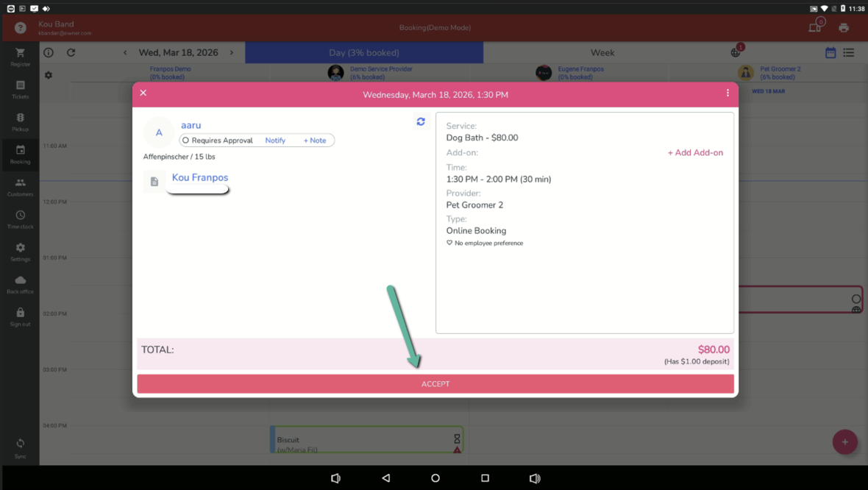868x490 pixels.
Task: Switch to calendar grid view icon
Action: [830, 53]
